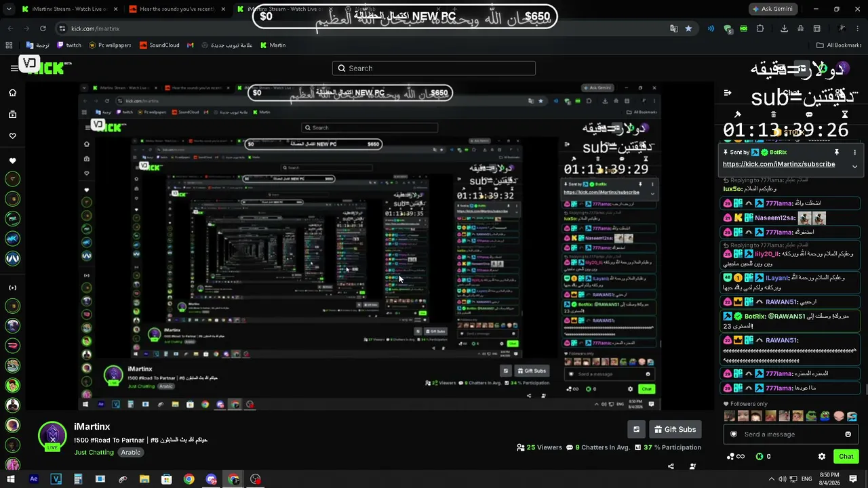Bookmark page with star icon
Screen dimensions: 868x488
tap(688, 28)
